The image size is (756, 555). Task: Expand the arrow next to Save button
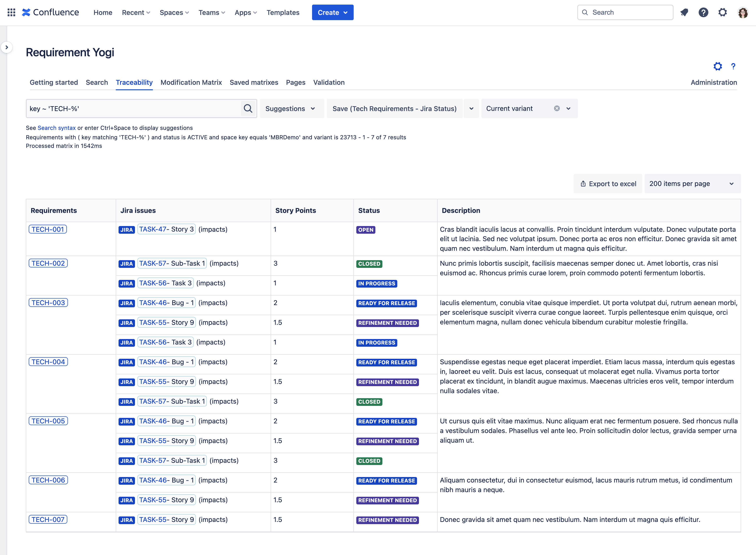click(x=471, y=108)
